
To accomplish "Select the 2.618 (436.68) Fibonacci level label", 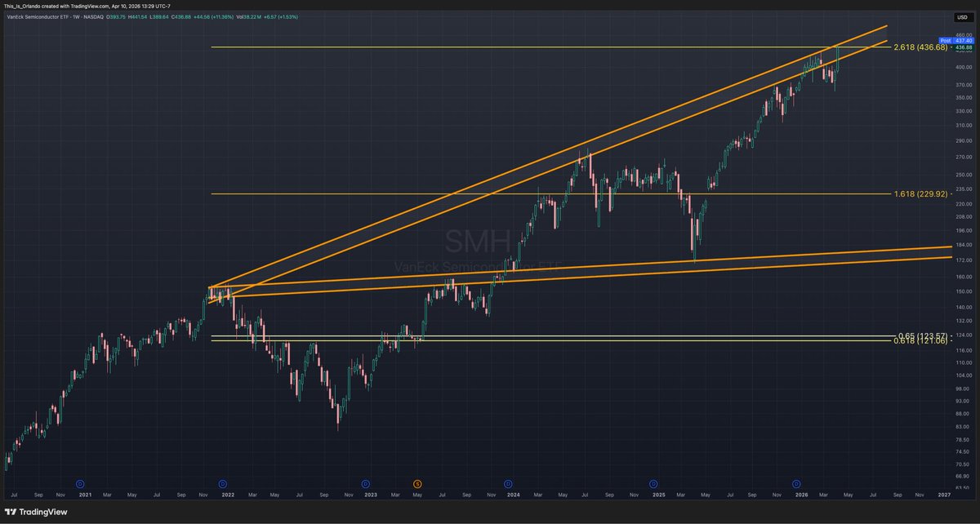I will click(920, 47).
